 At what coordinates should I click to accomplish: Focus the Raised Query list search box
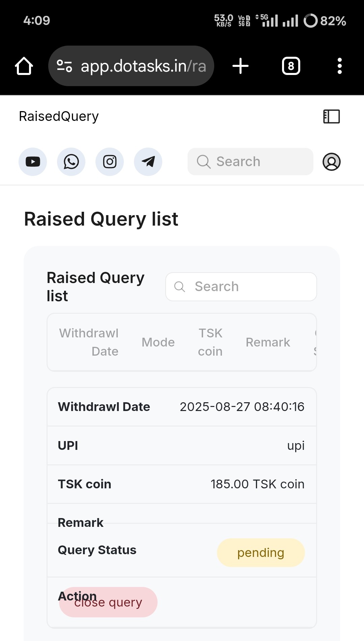[x=241, y=287]
